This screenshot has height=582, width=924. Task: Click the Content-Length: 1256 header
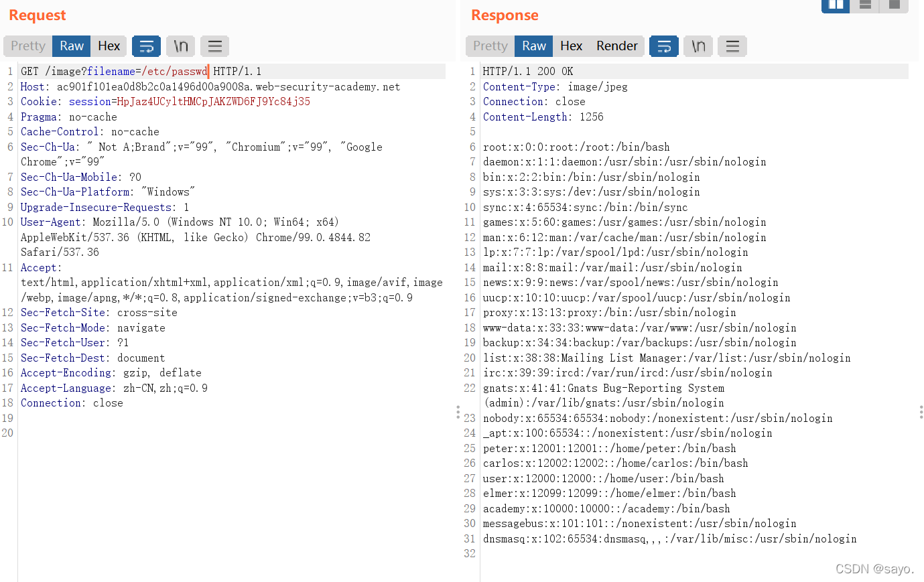point(543,117)
